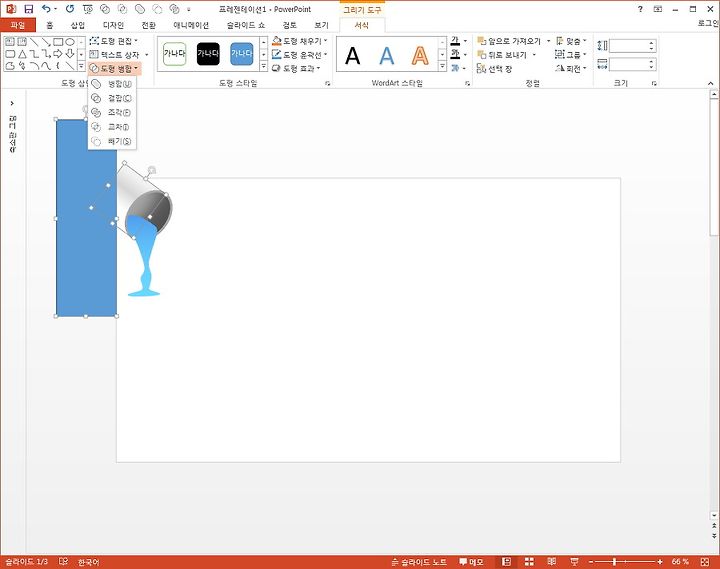This screenshot has height=569, width=720.
Task: Expand the WordArt styles gallery
Action: (x=442, y=66)
